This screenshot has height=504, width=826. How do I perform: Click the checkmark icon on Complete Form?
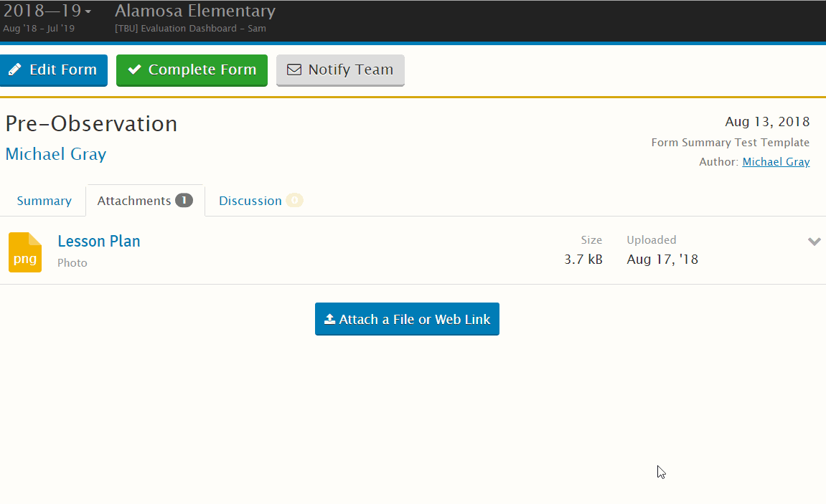pos(134,70)
